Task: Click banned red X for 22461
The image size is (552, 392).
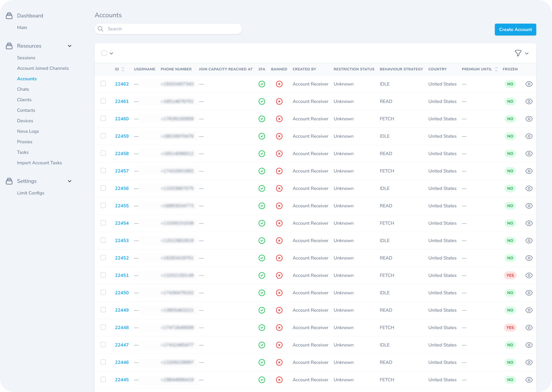Action: [279, 101]
